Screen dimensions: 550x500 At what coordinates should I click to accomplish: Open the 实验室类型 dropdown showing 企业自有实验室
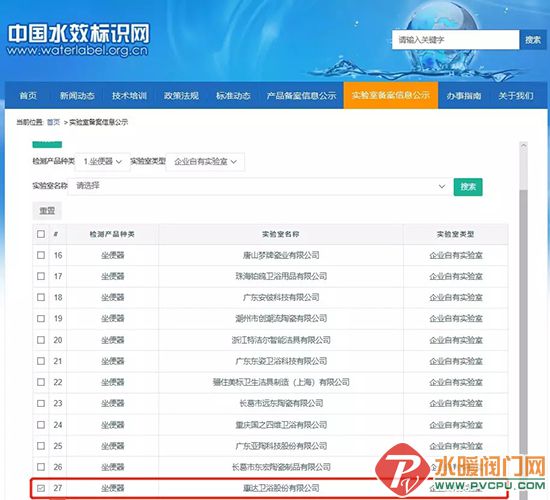[205, 162]
